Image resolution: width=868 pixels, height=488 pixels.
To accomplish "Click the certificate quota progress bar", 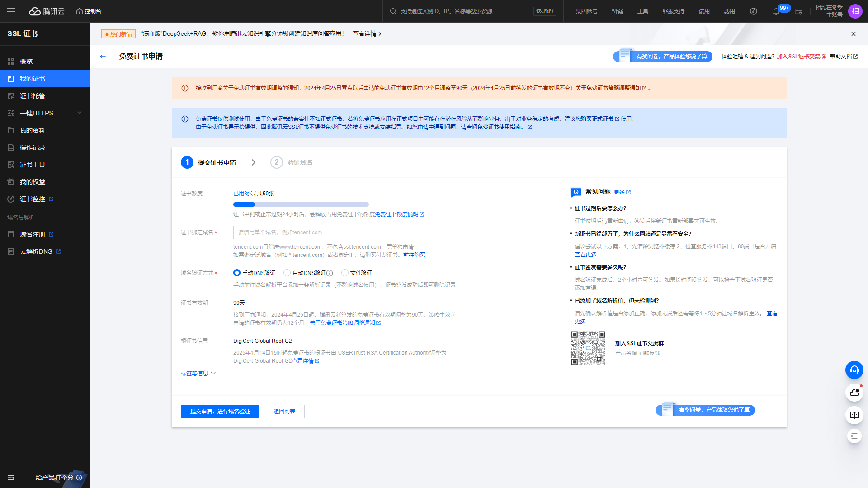I will pyautogui.click(x=301, y=204).
